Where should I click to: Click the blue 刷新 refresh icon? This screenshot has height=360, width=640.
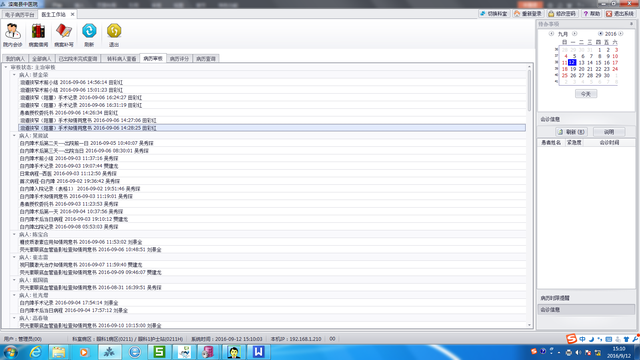pos(89,35)
